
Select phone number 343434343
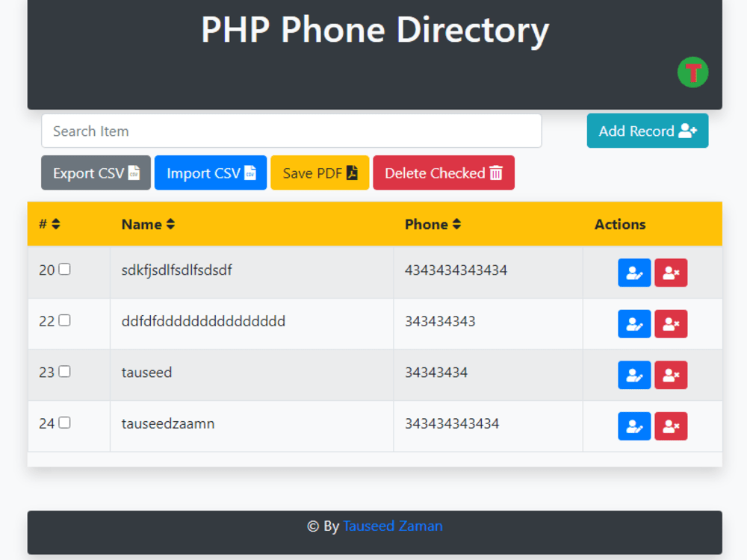coord(440,321)
